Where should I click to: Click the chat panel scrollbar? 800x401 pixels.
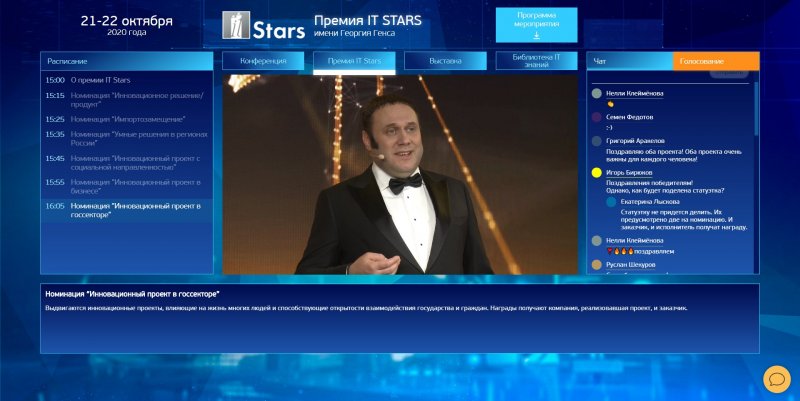click(756, 107)
